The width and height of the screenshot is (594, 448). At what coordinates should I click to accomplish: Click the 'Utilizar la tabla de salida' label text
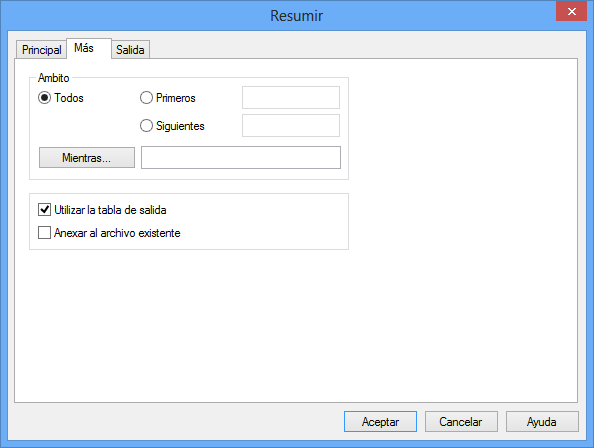[110, 210]
